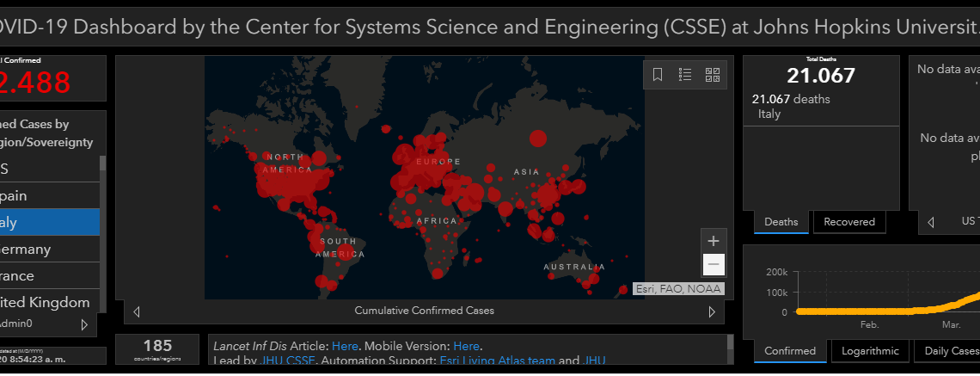Viewport: 980px width, 376px height.
Task: Go to previous map view arrow
Action: [137, 311]
